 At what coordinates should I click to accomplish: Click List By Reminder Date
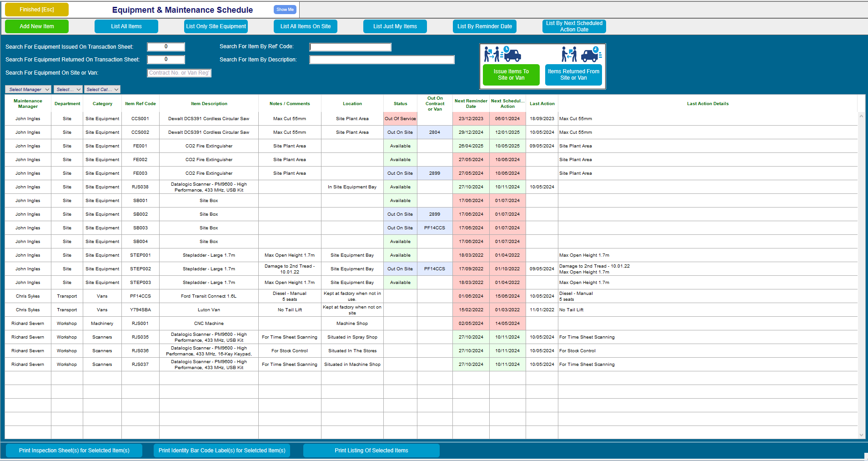coord(484,26)
